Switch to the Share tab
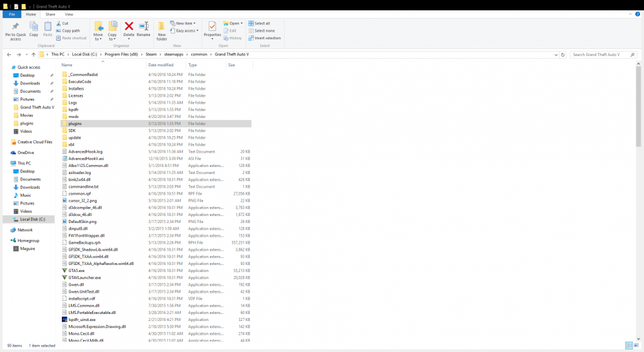The image size is (644, 352). (50, 14)
